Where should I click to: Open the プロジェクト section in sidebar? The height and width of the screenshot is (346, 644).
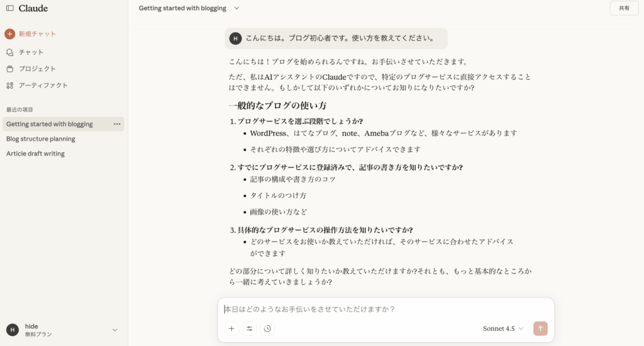(x=37, y=69)
